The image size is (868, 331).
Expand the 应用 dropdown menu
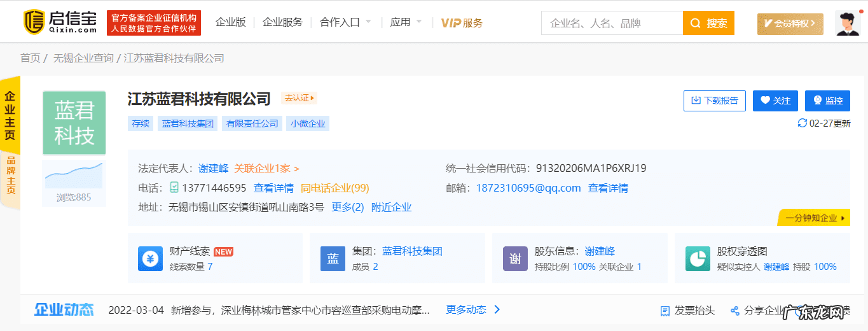pos(406,22)
